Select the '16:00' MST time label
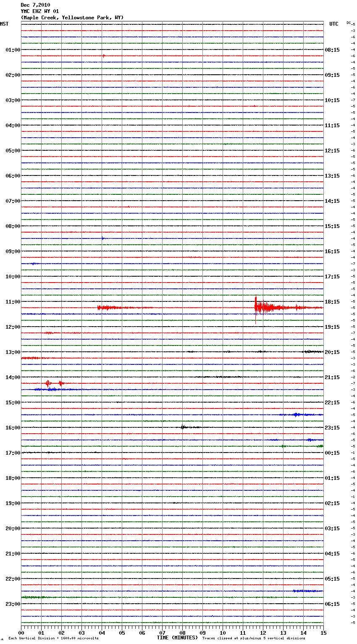The image size is (357, 644). (x=13, y=428)
